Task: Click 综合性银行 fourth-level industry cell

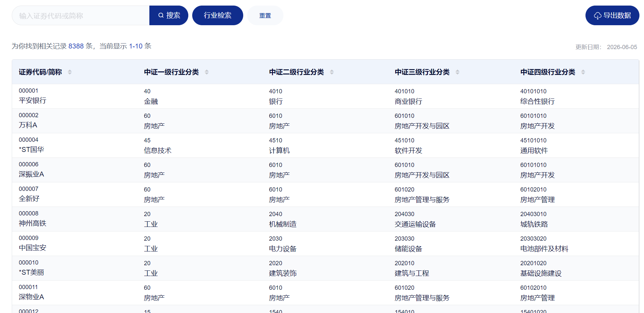Action: click(x=537, y=101)
